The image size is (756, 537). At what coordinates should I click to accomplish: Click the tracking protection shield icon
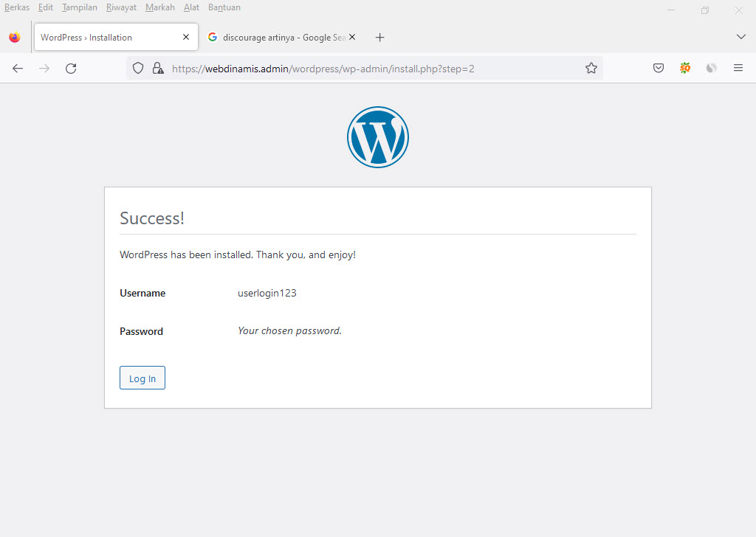138,67
